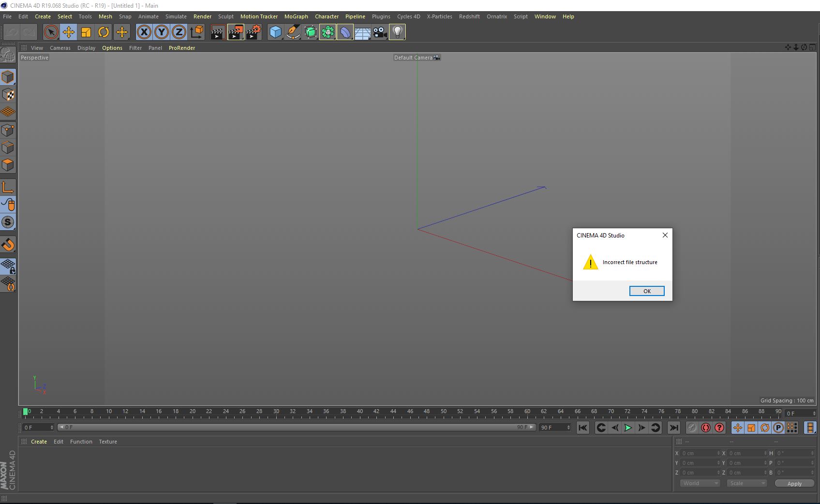Click the Render View clapperboard icon
This screenshot has width=820, height=504.
pyautogui.click(x=218, y=32)
